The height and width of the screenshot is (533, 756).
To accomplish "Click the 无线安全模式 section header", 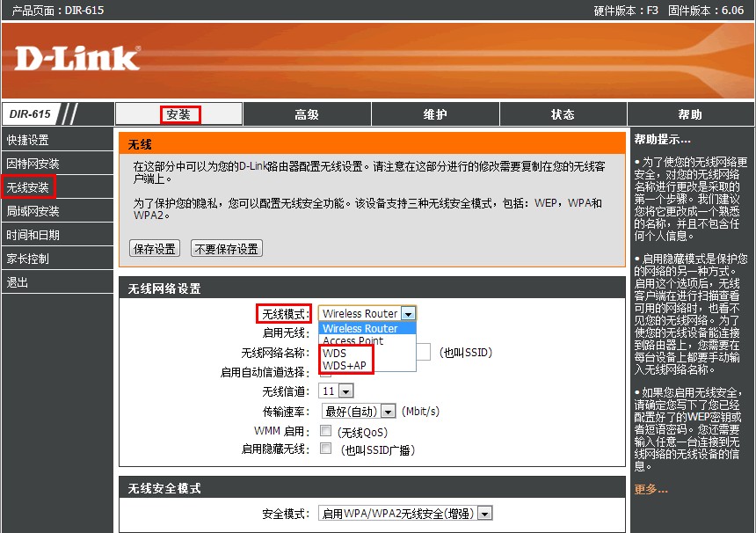I will click(164, 488).
